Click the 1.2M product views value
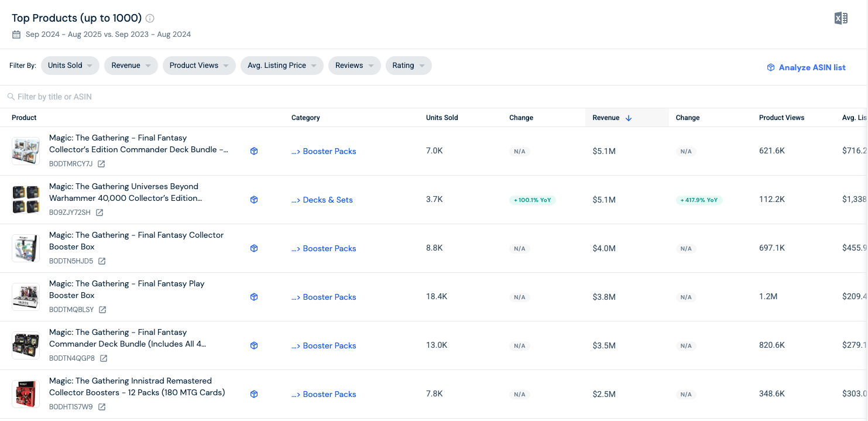This screenshot has width=868, height=421. tap(768, 297)
